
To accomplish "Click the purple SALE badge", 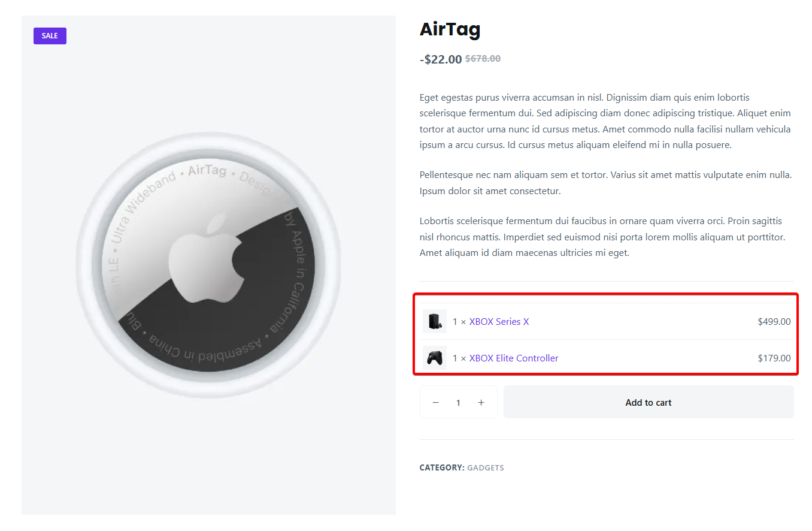I will coord(50,36).
